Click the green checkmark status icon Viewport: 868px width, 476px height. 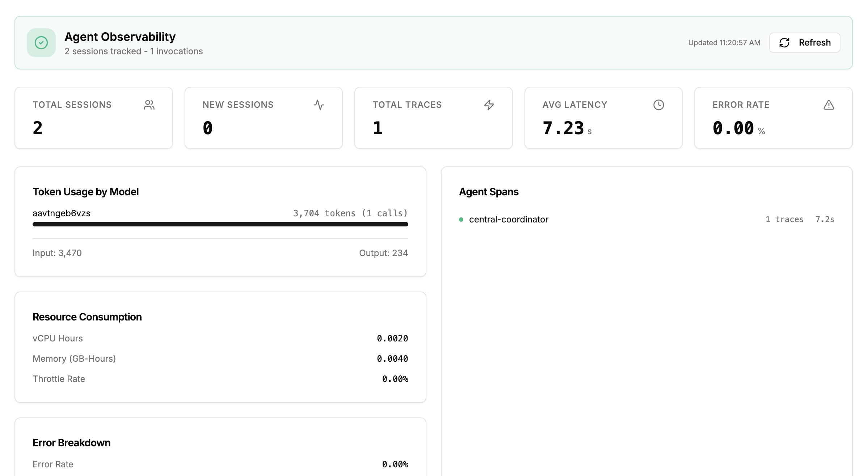coord(41,43)
